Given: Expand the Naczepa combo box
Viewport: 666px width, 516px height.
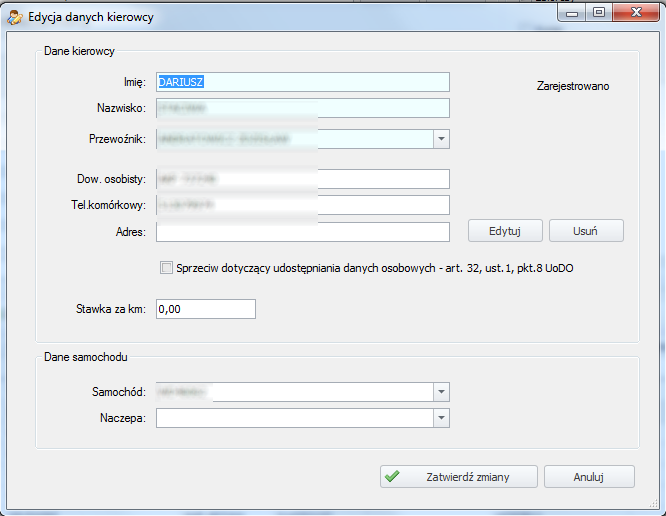Looking at the screenshot, I should (x=441, y=418).
